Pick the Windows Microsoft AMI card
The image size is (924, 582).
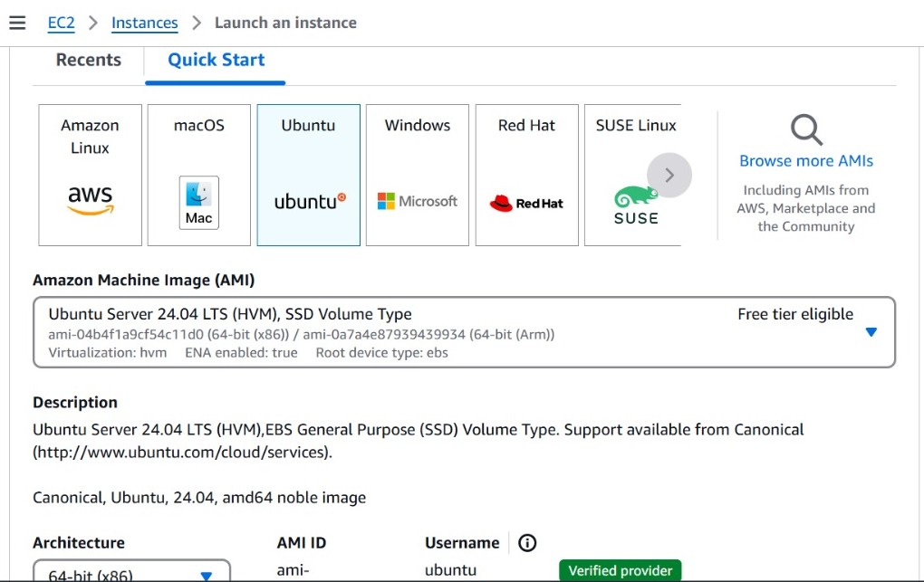tap(418, 175)
